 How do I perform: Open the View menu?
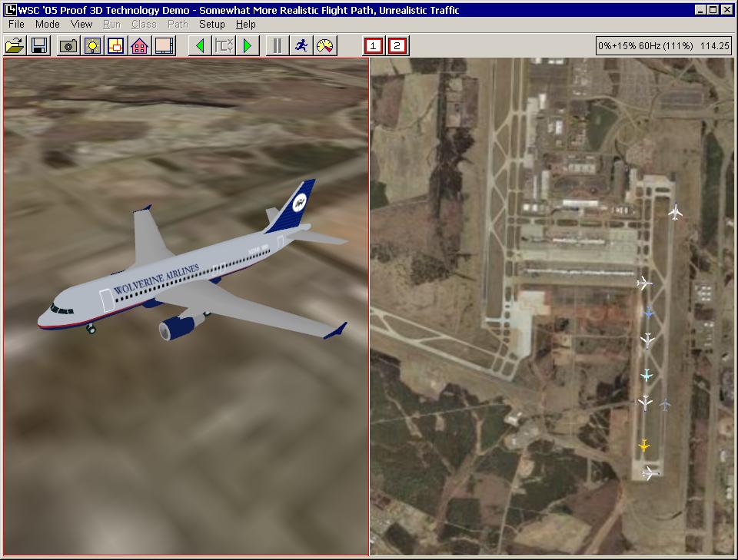(81, 25)
